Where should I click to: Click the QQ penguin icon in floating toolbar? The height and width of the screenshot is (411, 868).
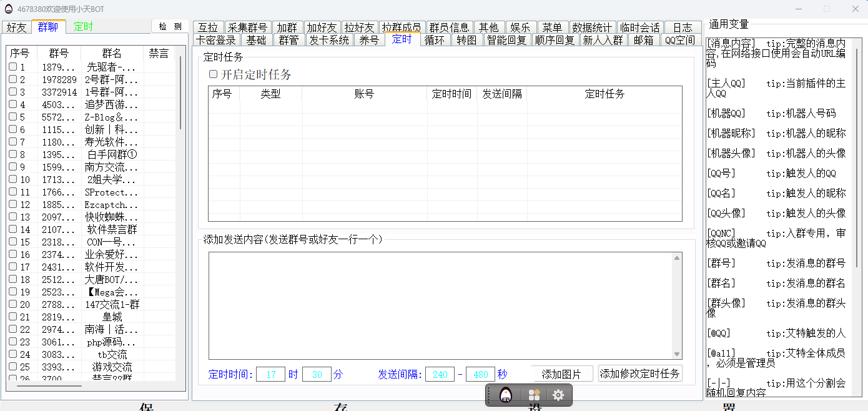click(x=506, y=395)
